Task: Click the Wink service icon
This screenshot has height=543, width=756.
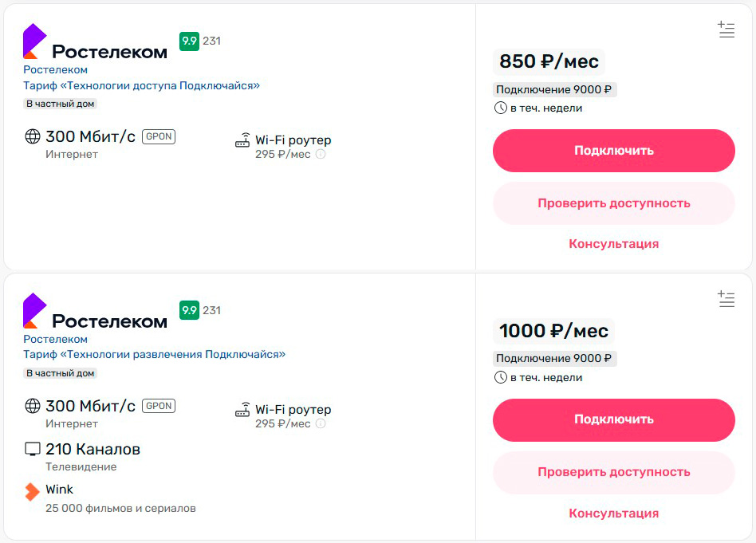Action: (32, 491)
